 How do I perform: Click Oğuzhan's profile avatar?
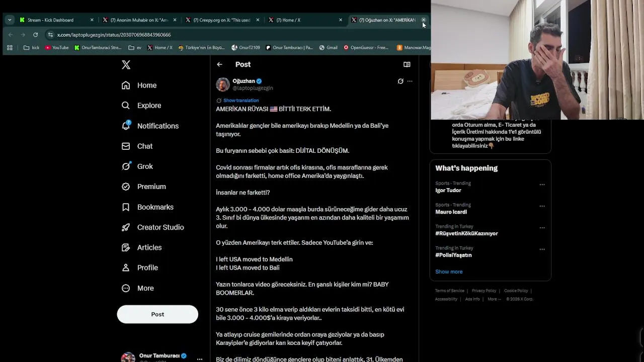coord(223,84)
